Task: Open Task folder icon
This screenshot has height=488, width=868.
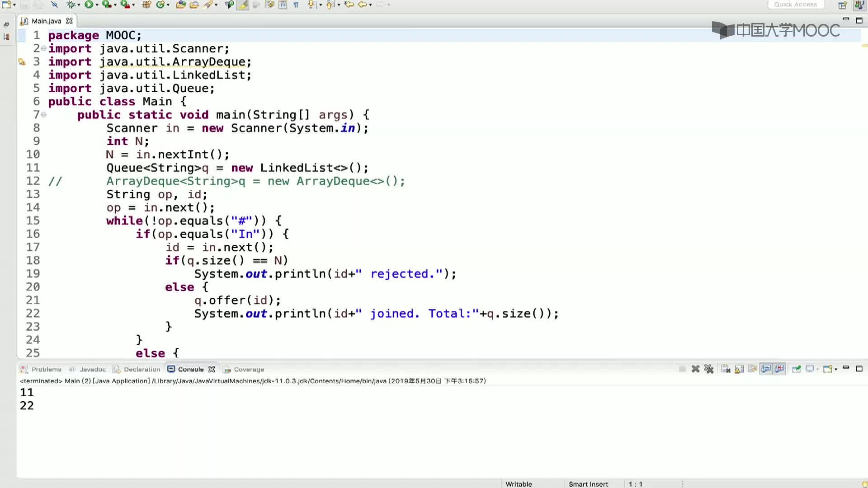Action: tap(194, 5)
